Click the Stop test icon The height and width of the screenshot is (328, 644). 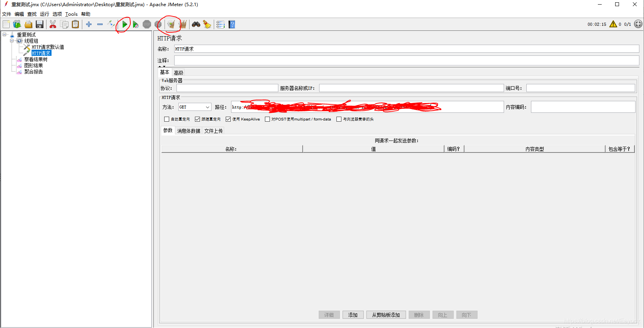click(147, 24)
